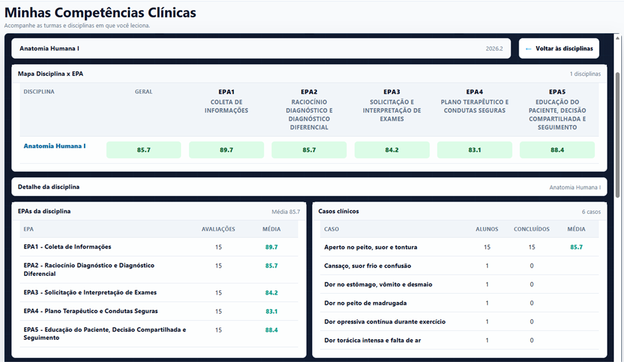Click the 88.4 average in EPA5 row
Viewport: 624px width, 364px height.
pyautogui.click(x=271, y=330)
